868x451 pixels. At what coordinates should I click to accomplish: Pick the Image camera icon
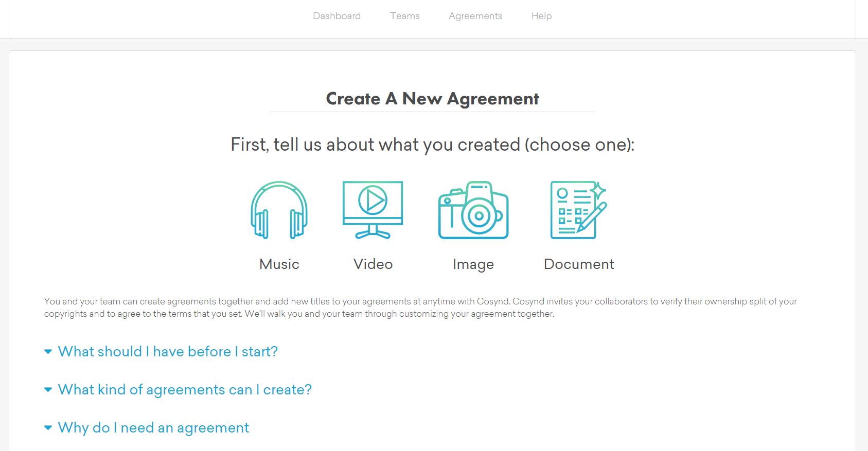473,210
